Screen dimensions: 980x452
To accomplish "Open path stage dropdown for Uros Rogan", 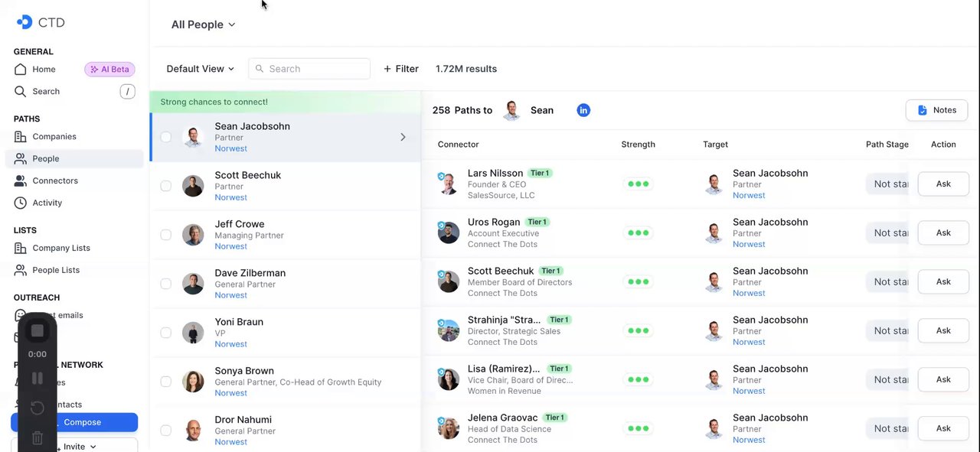I will tap(888, 233).
